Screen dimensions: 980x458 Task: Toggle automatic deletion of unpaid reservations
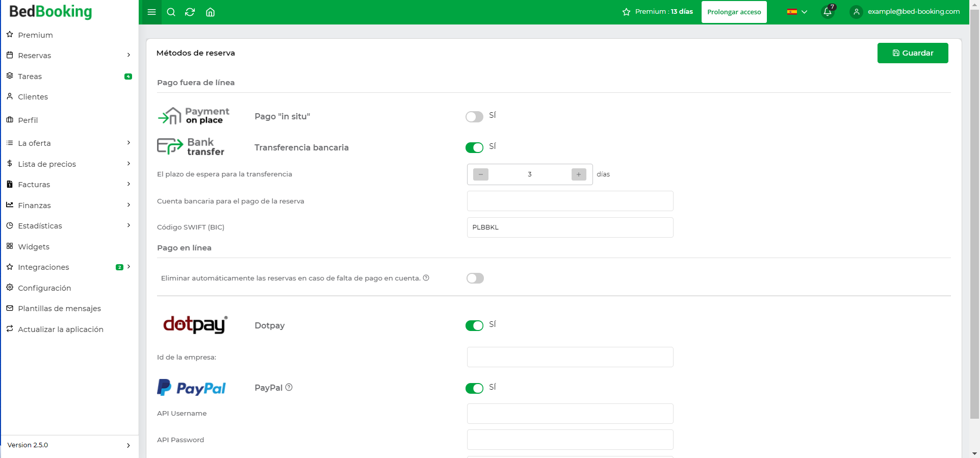coord(475,278)
